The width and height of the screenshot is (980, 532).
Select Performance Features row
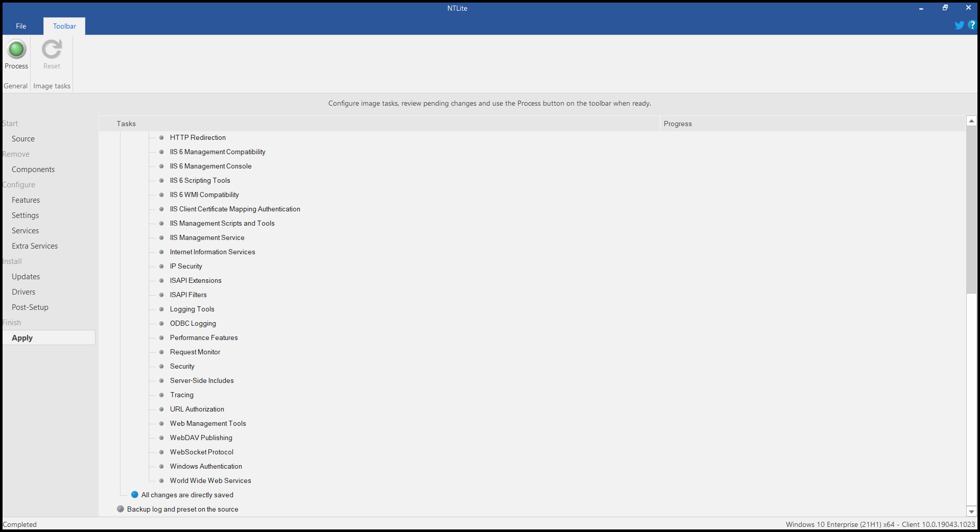point(204,337)
